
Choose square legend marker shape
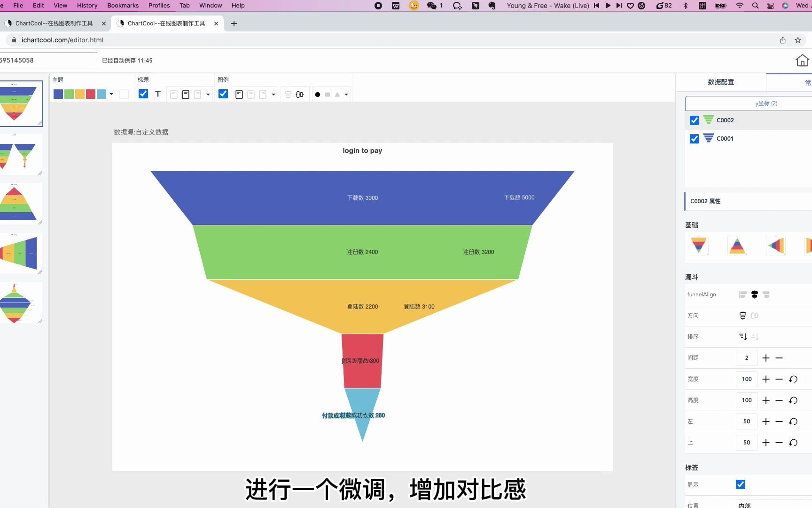tap(328, 95)
